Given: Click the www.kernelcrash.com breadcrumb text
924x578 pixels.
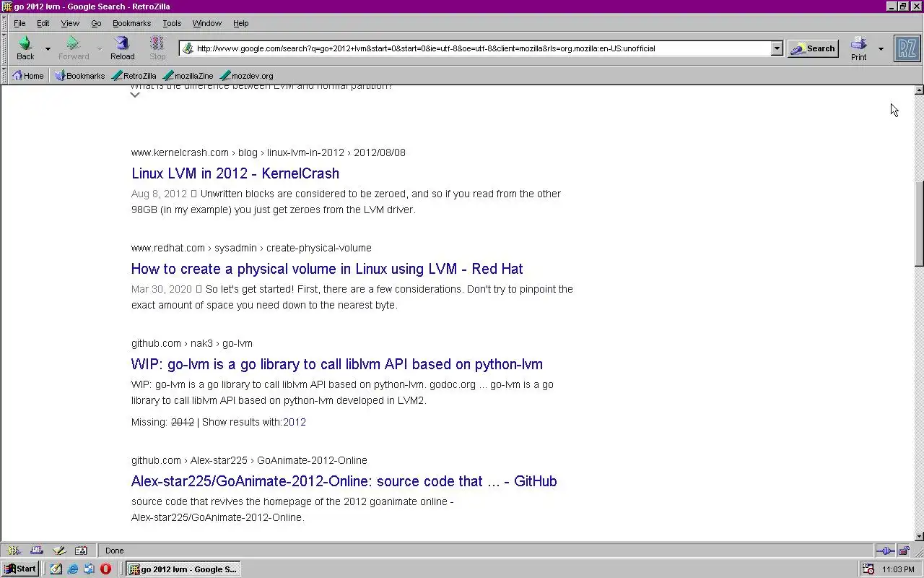Looking at the screenshot, I should 180,152.
